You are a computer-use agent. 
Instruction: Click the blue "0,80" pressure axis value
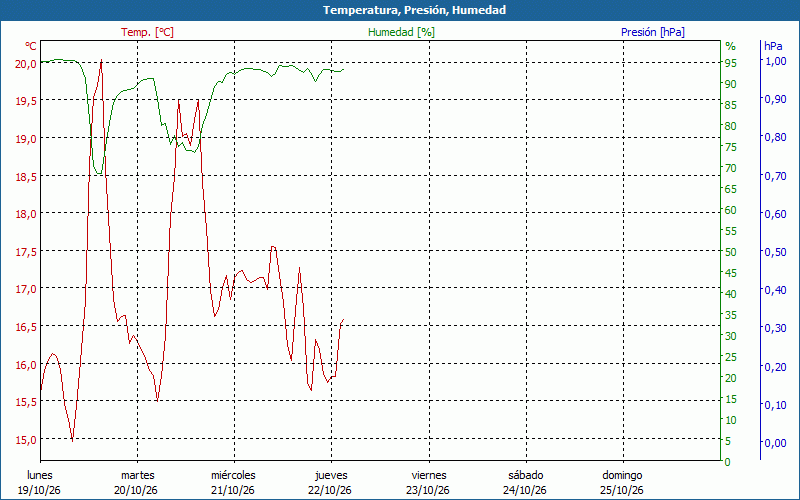pyautogui.click(x=775, y=137)
